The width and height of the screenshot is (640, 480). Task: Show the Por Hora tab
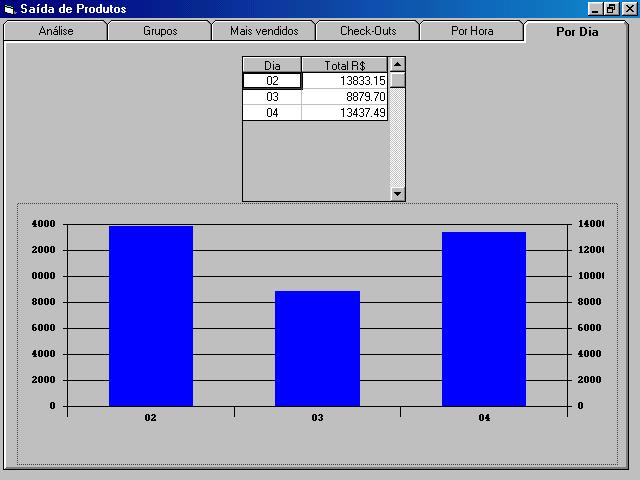pyautogui.click(x=472, y=31)
